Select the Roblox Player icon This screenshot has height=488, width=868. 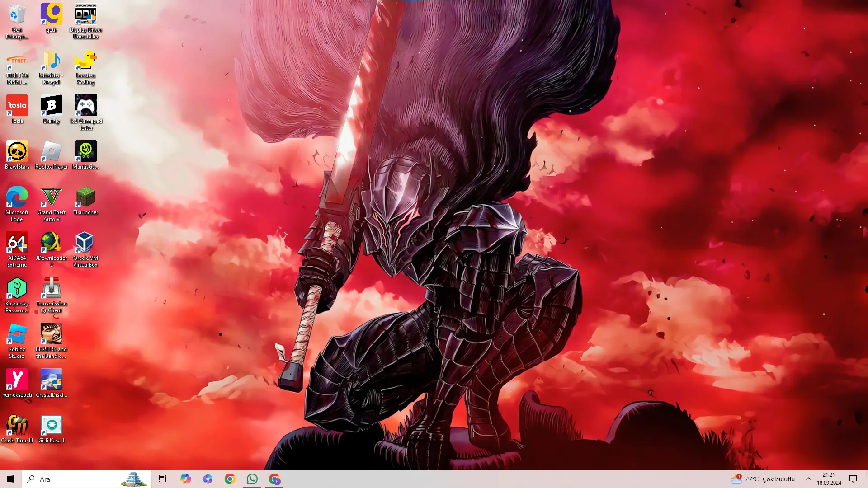click(x=52, y=155)
